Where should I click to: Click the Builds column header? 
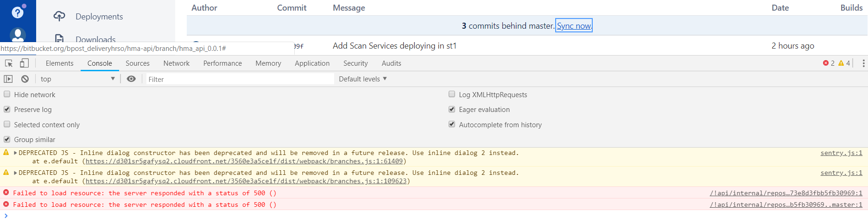[x=851, y=8]
